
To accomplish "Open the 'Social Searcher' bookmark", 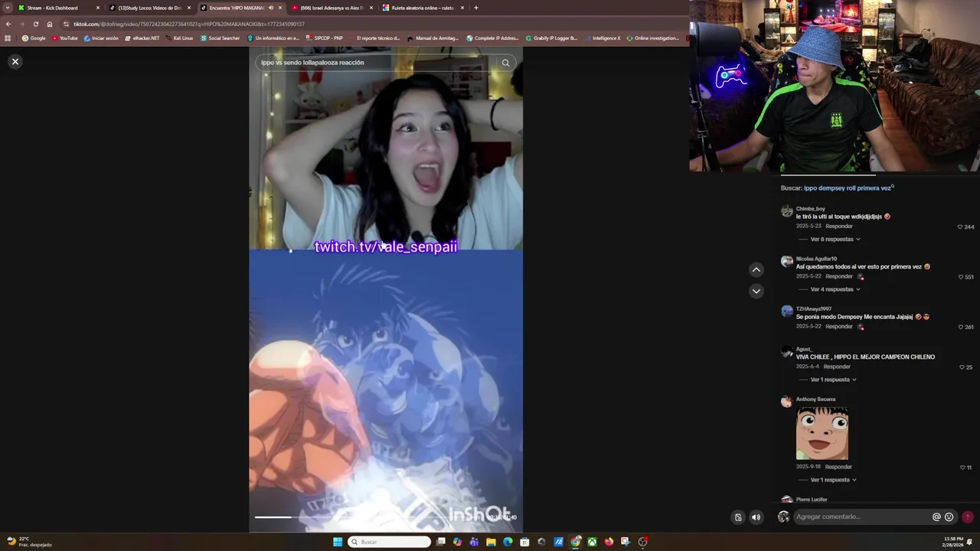I will 220,37.
